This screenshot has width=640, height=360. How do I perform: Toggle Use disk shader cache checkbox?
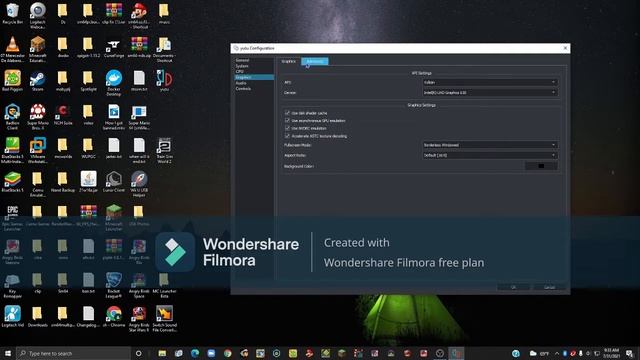[x=287, y=113]
